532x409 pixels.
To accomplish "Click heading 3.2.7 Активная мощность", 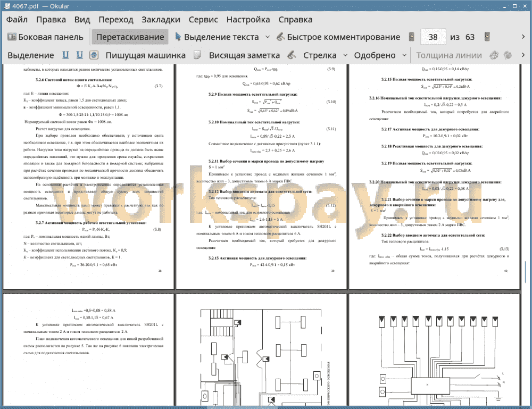I will click(91, 222).
